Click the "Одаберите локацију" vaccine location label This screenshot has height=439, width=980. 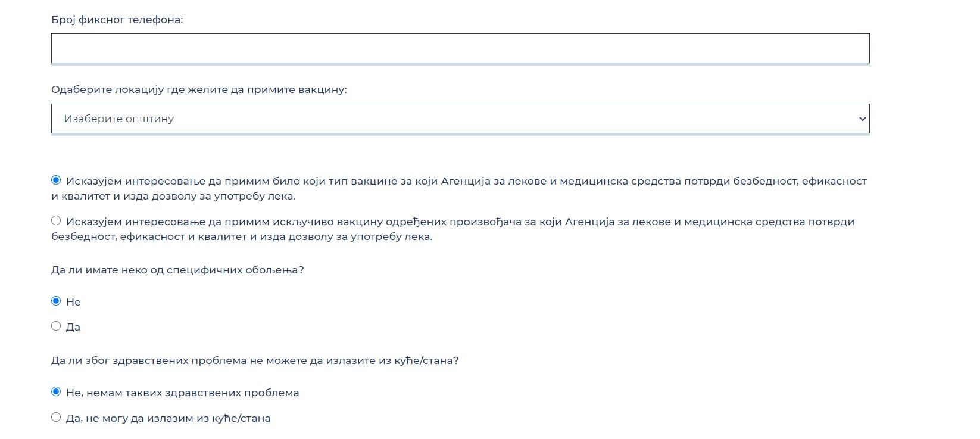199,89
